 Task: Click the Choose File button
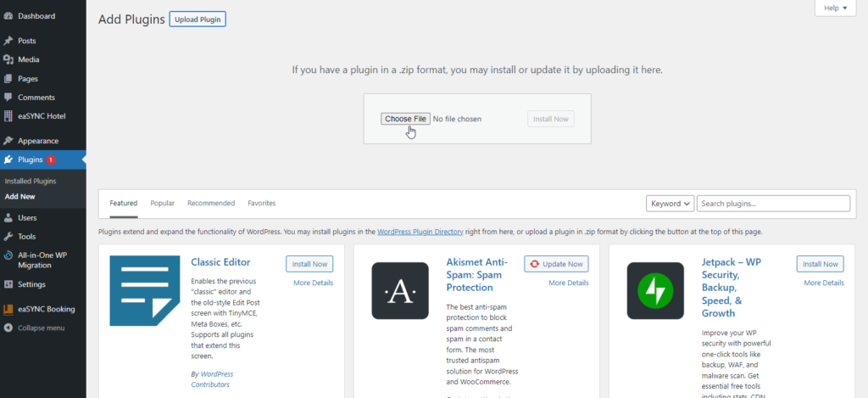405,119
